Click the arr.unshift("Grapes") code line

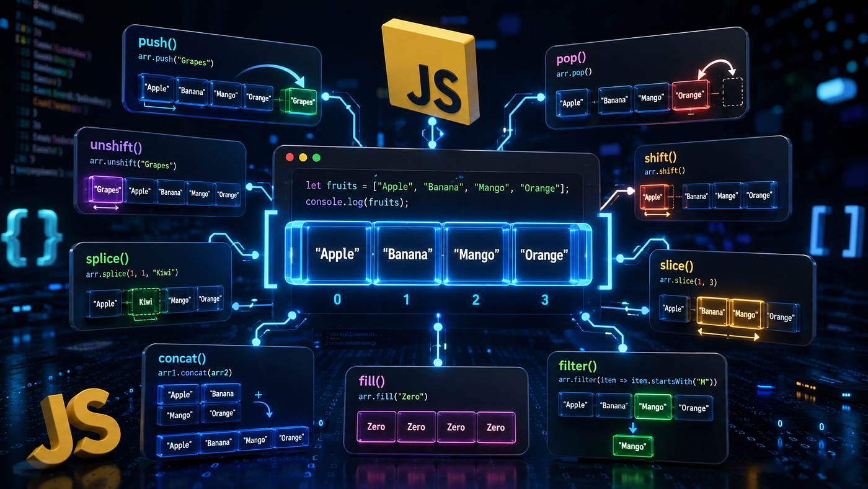coord(133,166)
